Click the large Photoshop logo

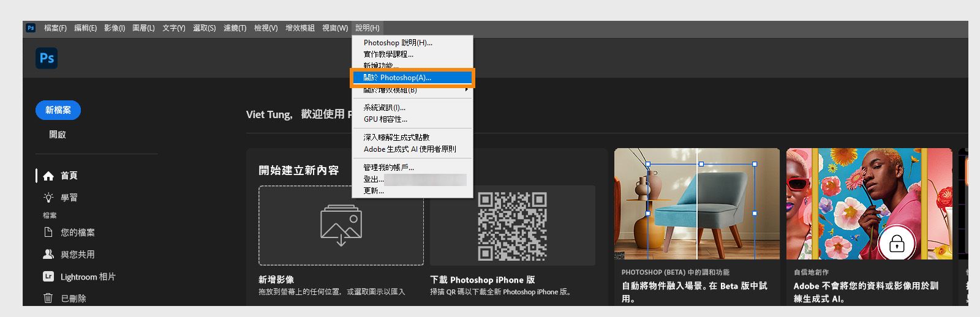47,58
